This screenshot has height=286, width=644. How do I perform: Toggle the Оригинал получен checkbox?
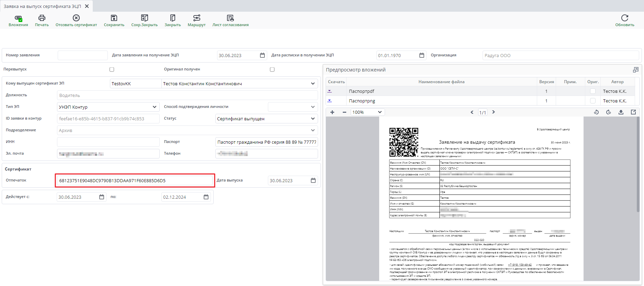272,69
